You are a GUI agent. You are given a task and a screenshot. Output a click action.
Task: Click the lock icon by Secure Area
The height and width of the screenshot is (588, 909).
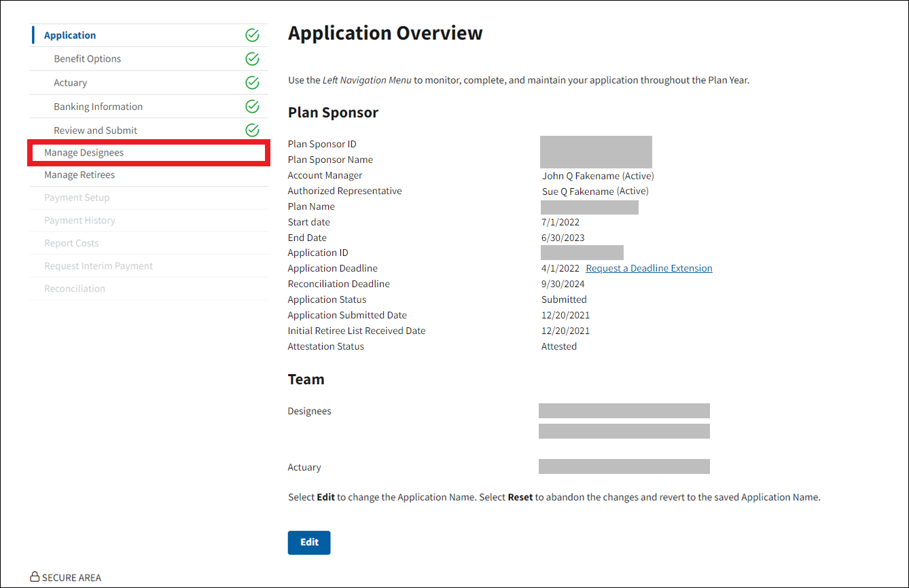click(35, 577)
